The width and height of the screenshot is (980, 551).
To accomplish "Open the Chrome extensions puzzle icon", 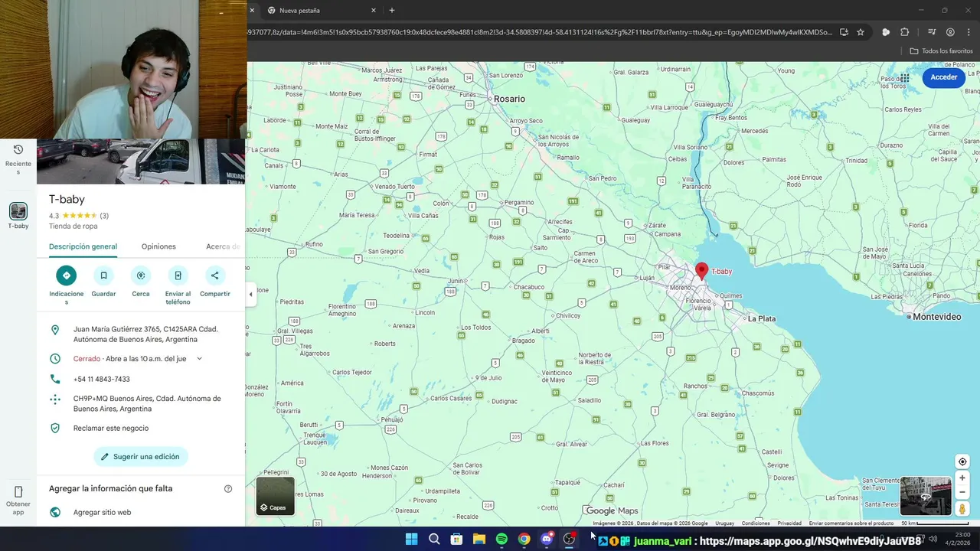I will click(905, 32).
